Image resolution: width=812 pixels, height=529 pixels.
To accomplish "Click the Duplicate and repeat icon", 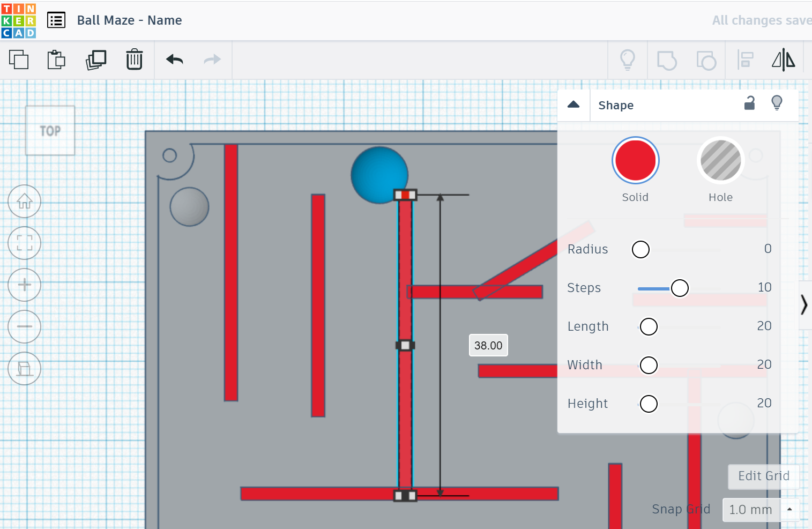I will coord(96,59).
